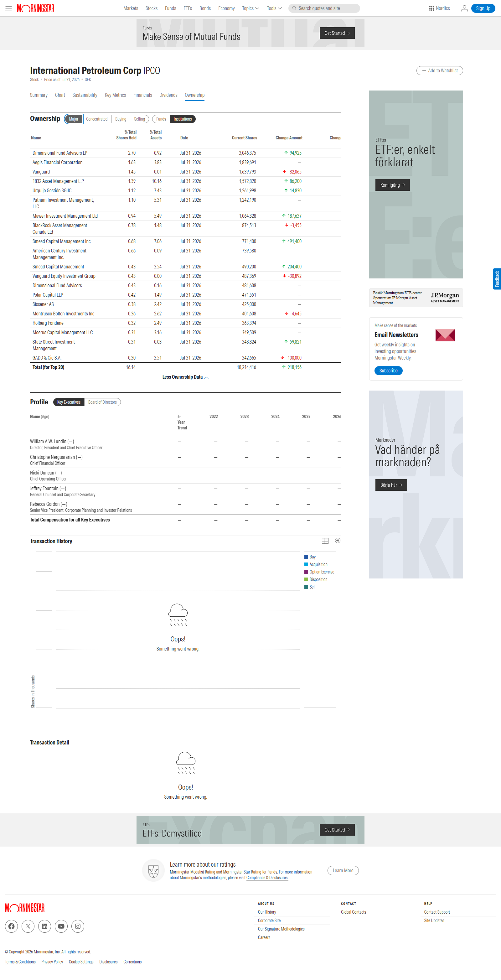
Task: Select the Major ownership filter
Action: [x=74, y=119]
